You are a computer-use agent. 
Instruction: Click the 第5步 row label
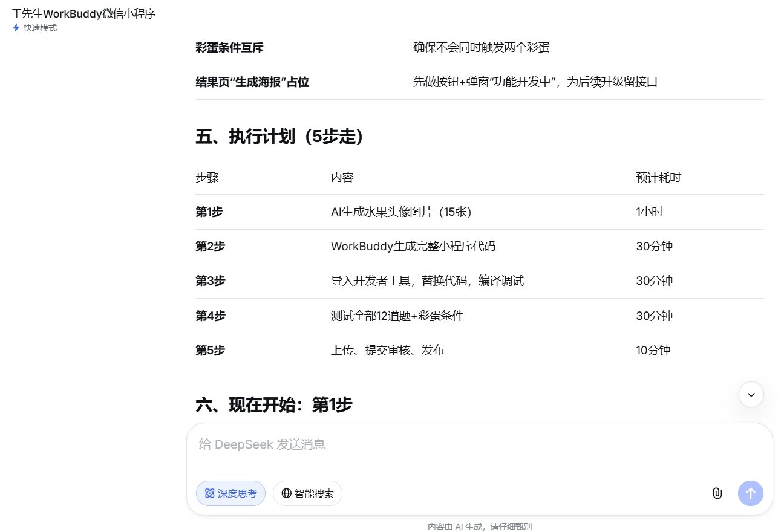coord(210,350)
